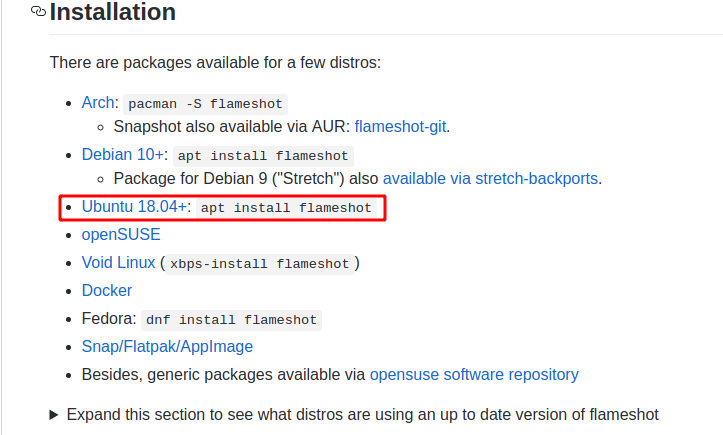The image size is (723, 435).
Task: Click the xbps-install flameshot code snippet
Action: [260, 264]
